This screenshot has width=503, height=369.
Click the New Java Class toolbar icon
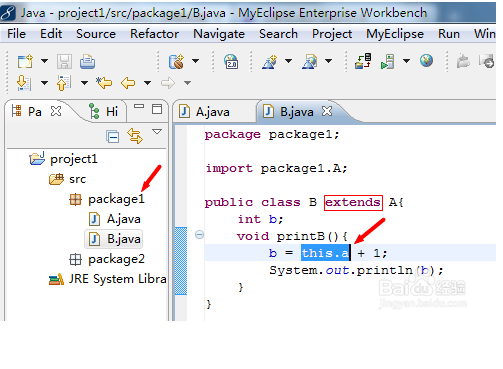tap(176, 61)
